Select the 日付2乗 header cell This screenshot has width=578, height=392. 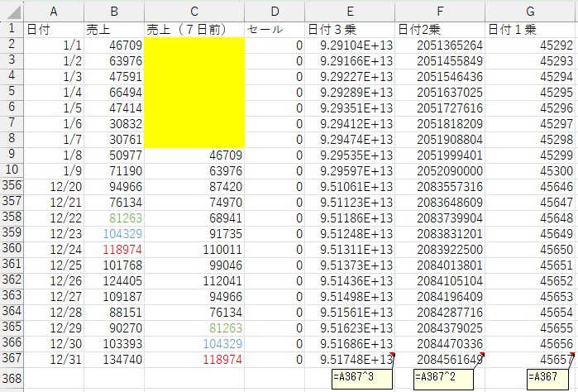(x=440, y=28)
